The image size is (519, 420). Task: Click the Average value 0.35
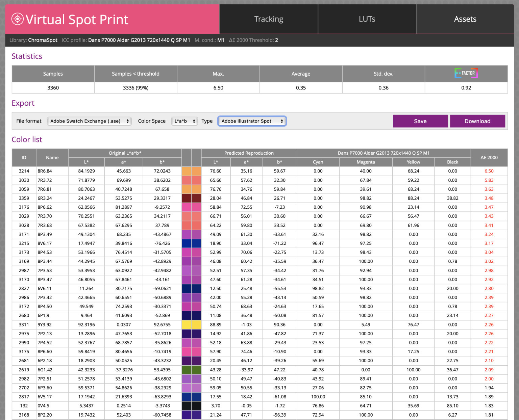[301, 88]
